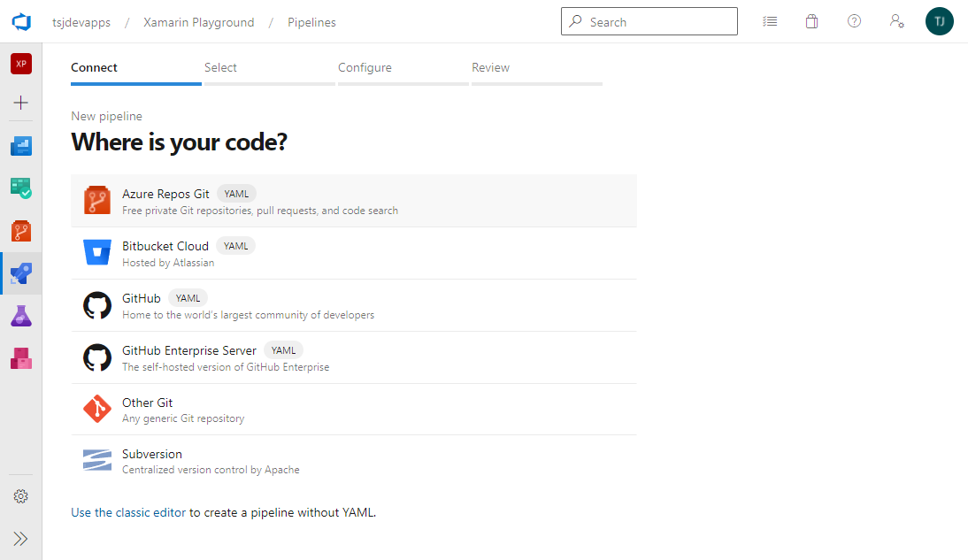Screen dimensions: 968x560
Task: Open Azure DevOps home logo
Action: click(21, 22)
